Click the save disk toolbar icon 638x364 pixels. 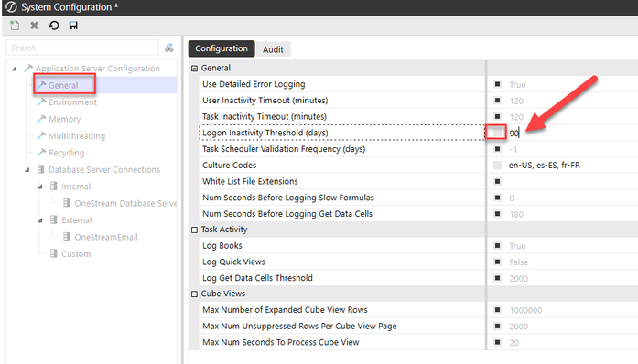click(x=73, y=26)
